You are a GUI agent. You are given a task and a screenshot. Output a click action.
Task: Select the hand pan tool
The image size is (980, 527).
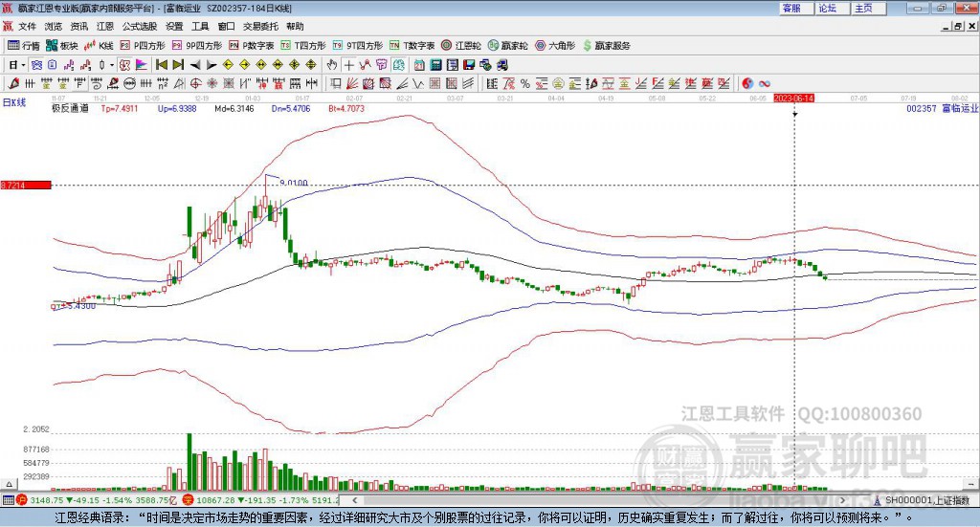(x=332, y=65)
